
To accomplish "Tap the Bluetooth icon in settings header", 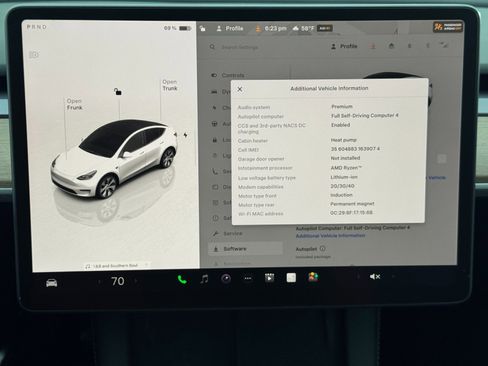I will click(x=427, y=45).
